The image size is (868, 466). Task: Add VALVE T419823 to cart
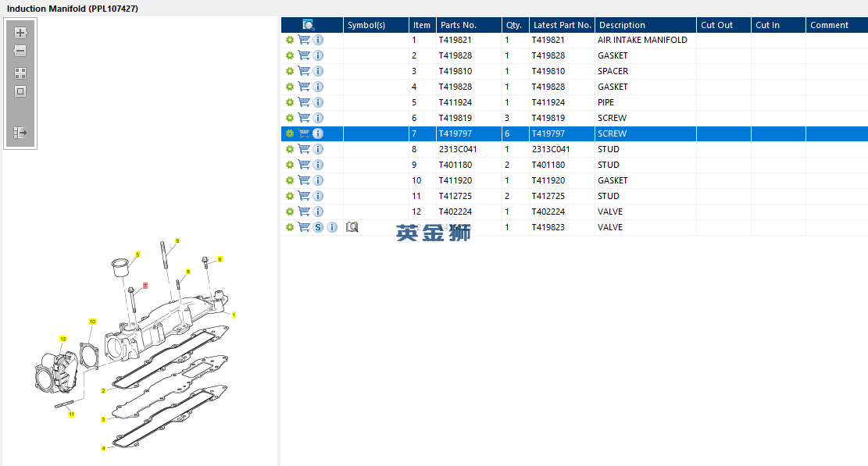click(x=304, y=227)
